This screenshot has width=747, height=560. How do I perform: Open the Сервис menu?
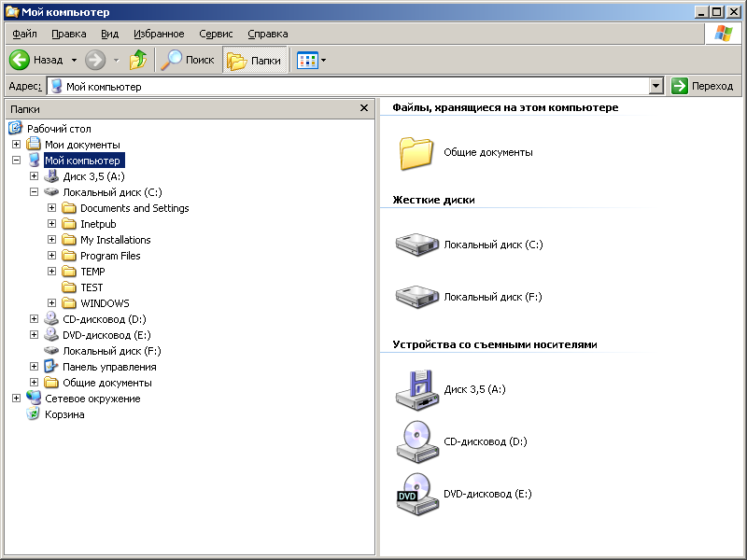pos(216,34)
